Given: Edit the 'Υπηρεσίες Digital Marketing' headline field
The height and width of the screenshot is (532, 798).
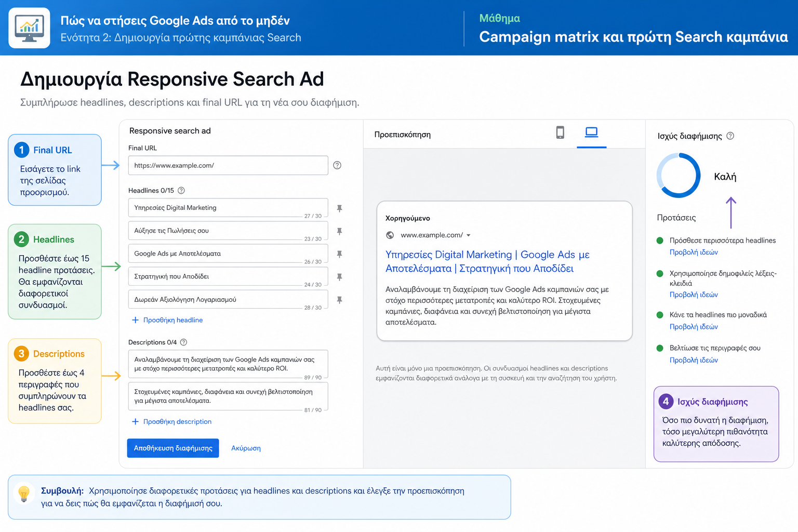Looking at the screenshot, I should click(228, 208).
